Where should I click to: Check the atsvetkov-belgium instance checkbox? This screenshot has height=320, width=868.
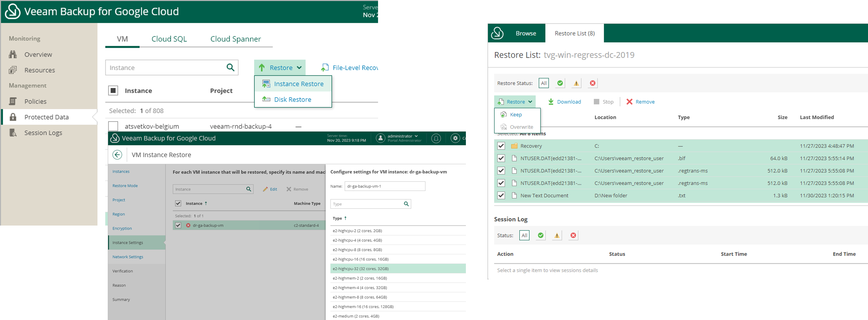pos(113,126)
